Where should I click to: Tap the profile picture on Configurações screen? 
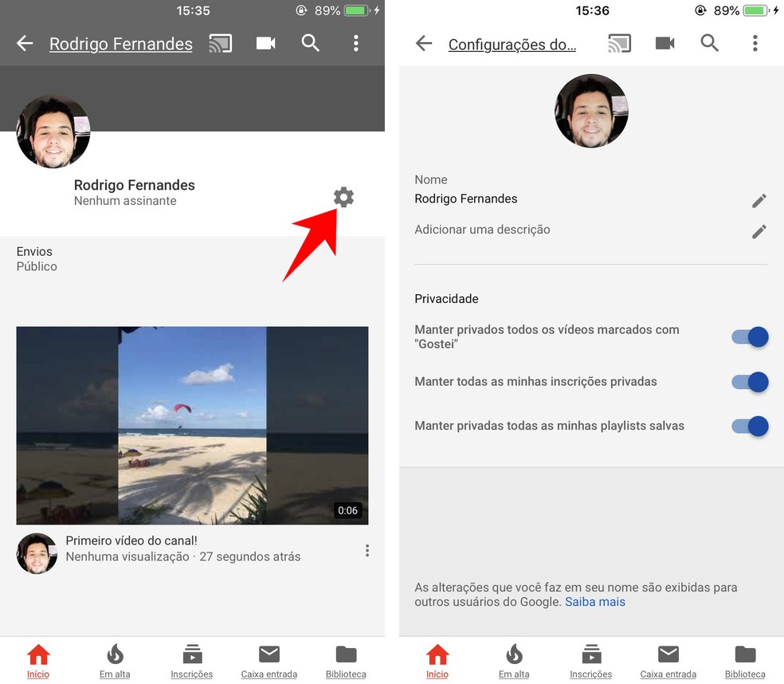pyautogui.click(x=591, y=111)
